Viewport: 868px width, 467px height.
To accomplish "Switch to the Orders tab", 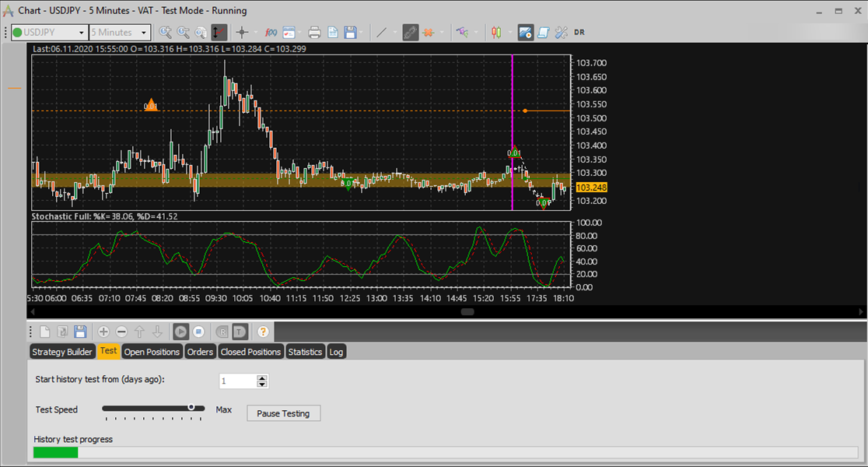I will point(200,352).
